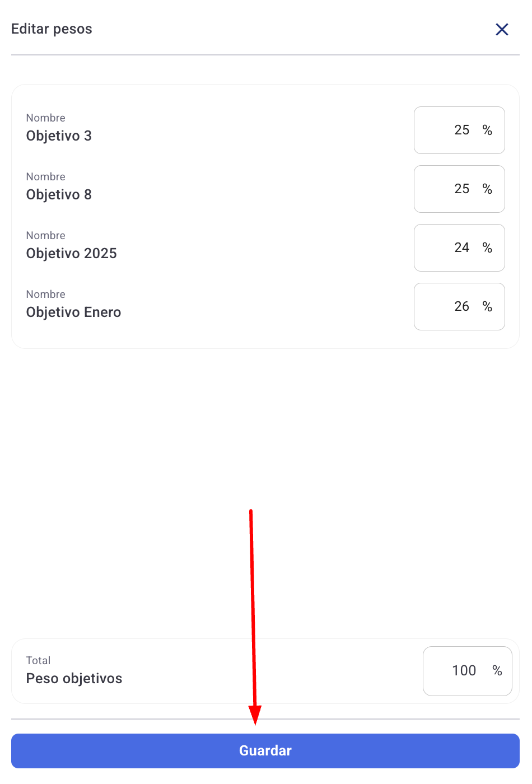Select the Objetivo 8 name text
Screen dimensions: 532x784
(x=59, y=195)
